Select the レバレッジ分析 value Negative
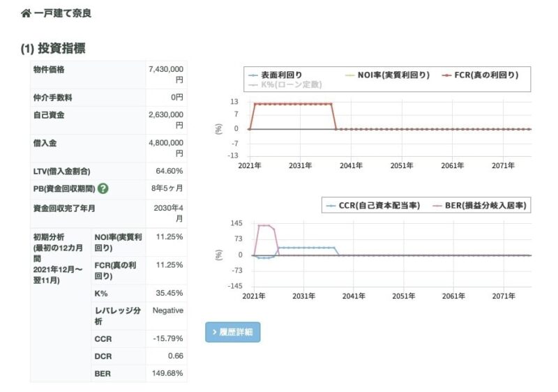The image size is (558, 392). coord(168,310)
